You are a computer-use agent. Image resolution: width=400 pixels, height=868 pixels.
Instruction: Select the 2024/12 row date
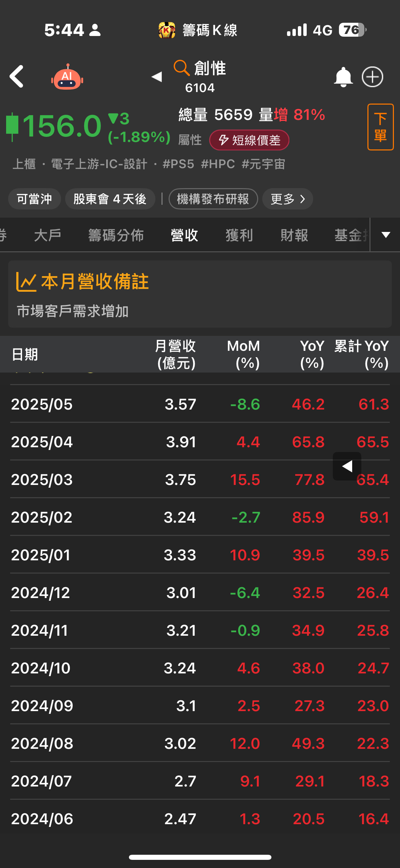click(40, 593)
